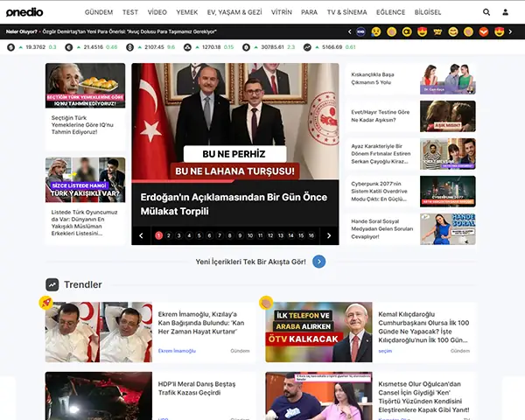
Task: Select slide 5 in carousel pagination
Action: (x=199, y=235)
